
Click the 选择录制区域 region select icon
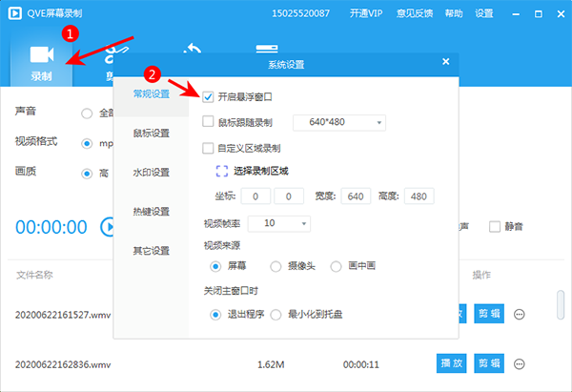pyautogui.click(x=223, y=172)
